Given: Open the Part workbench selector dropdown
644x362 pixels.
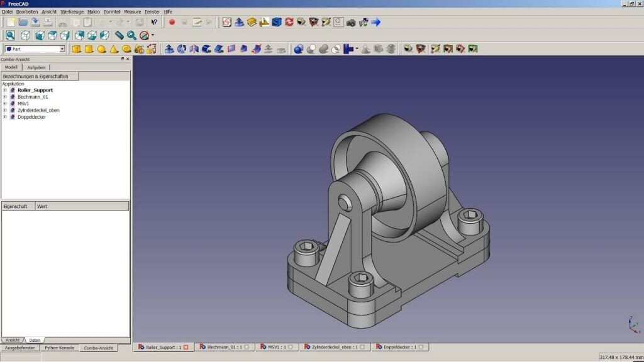Looking at the screenshot, I should point(62,48).
